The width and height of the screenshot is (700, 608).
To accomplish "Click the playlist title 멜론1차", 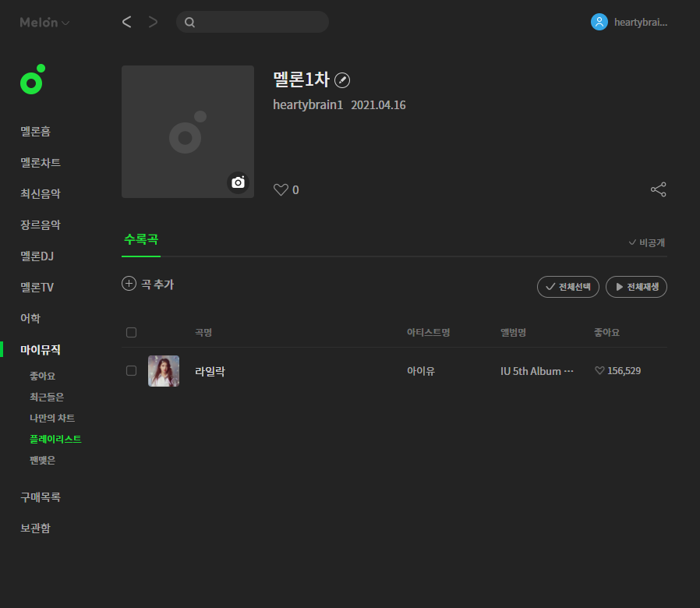I will coord(302,80).
